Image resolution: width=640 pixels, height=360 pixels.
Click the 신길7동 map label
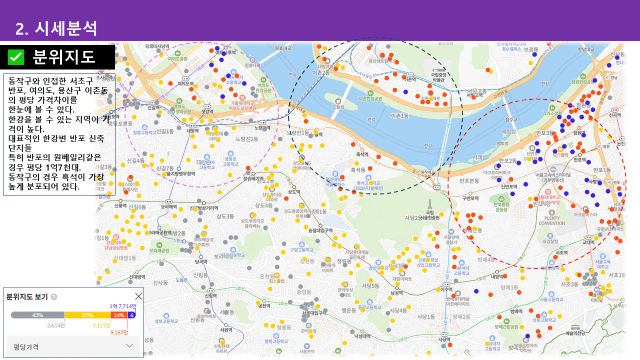click(165, 168)
